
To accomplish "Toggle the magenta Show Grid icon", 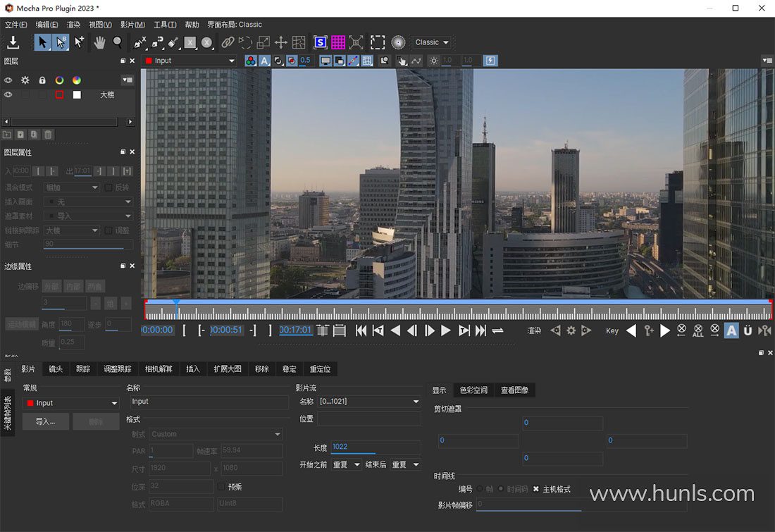I will click(x=338, y=42).
